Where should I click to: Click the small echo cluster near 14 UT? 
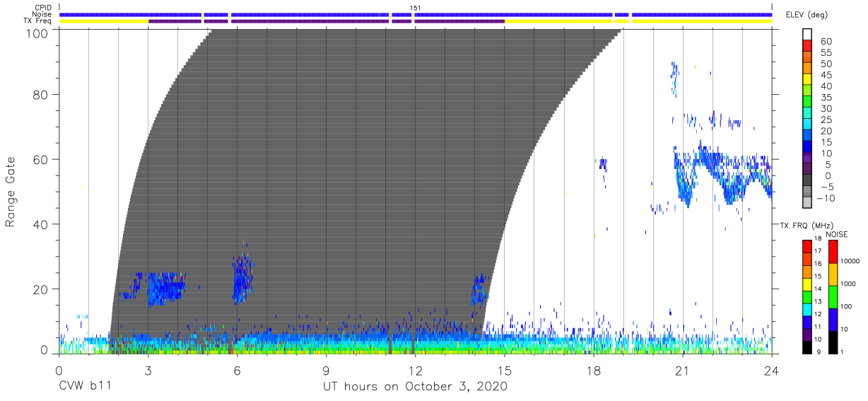tap(479, 290)
